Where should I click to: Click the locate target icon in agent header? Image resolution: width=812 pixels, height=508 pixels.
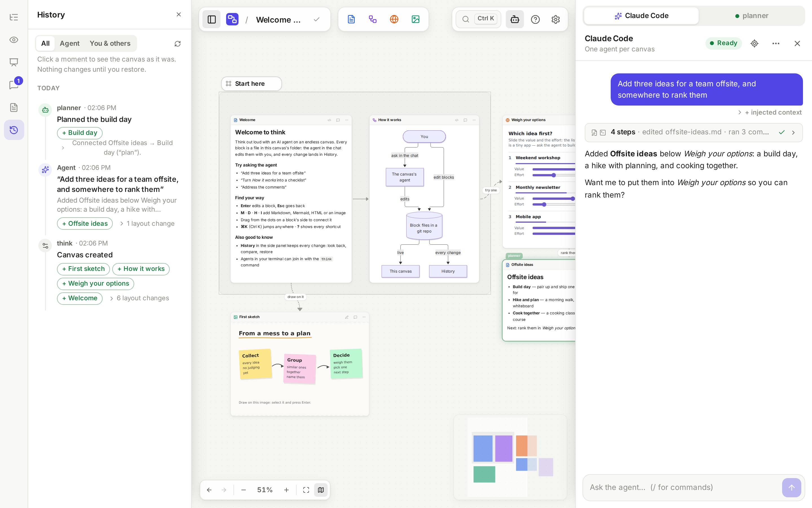754,43
